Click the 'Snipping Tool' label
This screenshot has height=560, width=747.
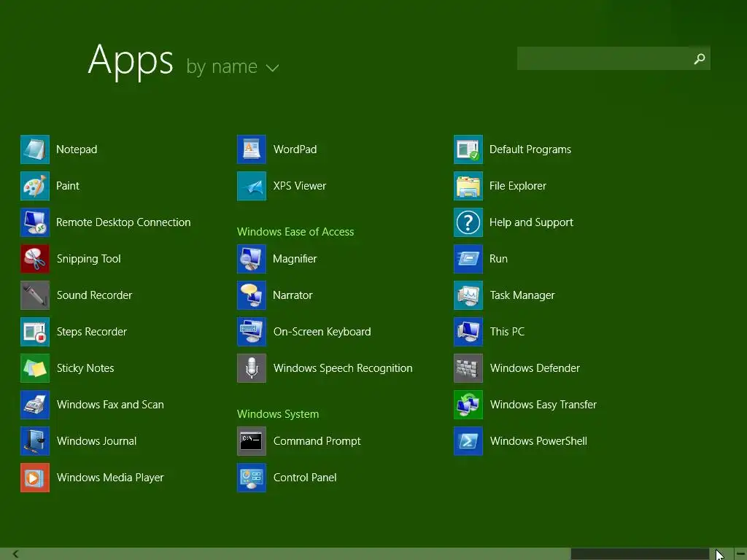coord(88,259)
